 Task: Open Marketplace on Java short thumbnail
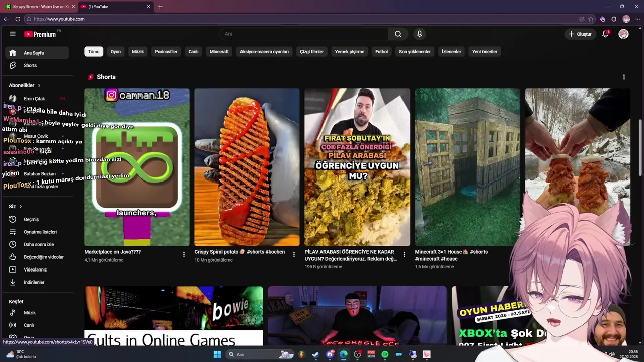point(137,167)
